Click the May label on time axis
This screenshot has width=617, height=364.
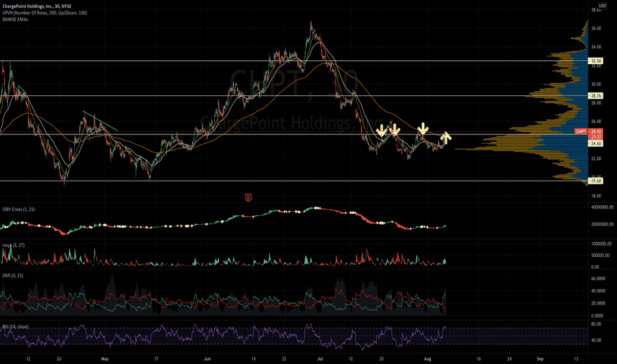pyautogui.click(x=105, y=359)
